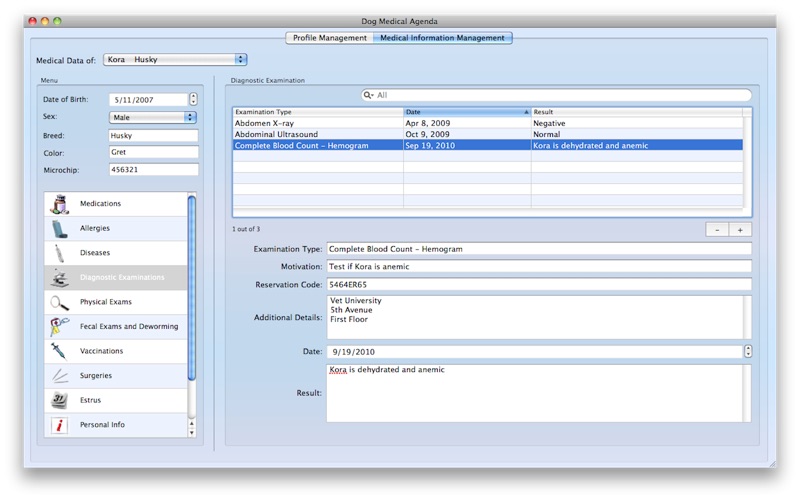The height and width of the screenshot is (500, 800).
Task: Click the Additional Details text area
Action: click(x=539, y=317)
